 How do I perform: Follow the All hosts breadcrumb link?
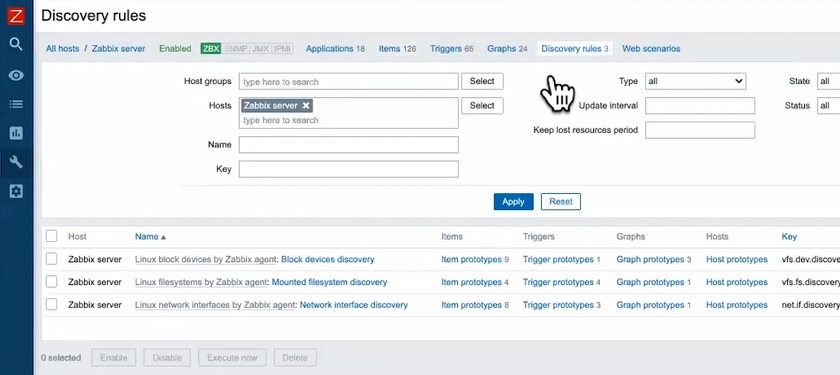coord(62,49)
